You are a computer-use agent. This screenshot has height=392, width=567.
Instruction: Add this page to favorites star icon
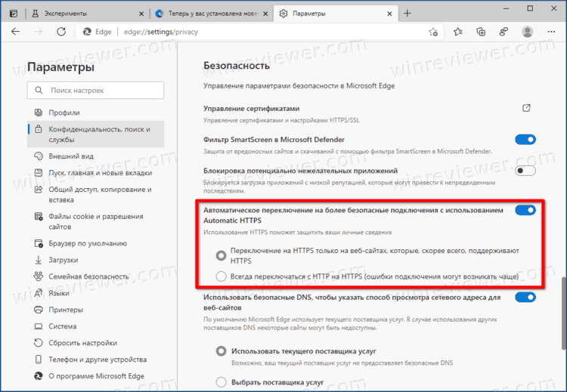[433, 32]
